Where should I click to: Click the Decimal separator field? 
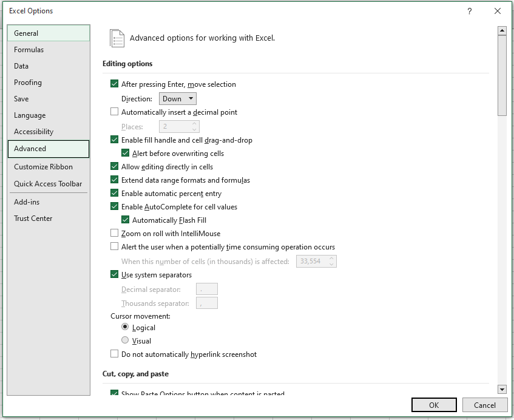[207, 289]
